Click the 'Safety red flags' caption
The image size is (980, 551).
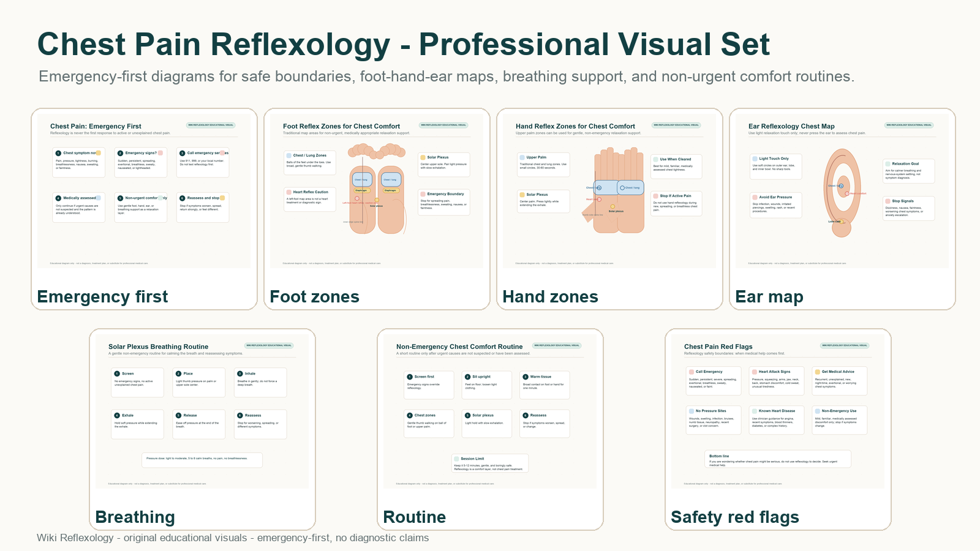coord(735,517)
